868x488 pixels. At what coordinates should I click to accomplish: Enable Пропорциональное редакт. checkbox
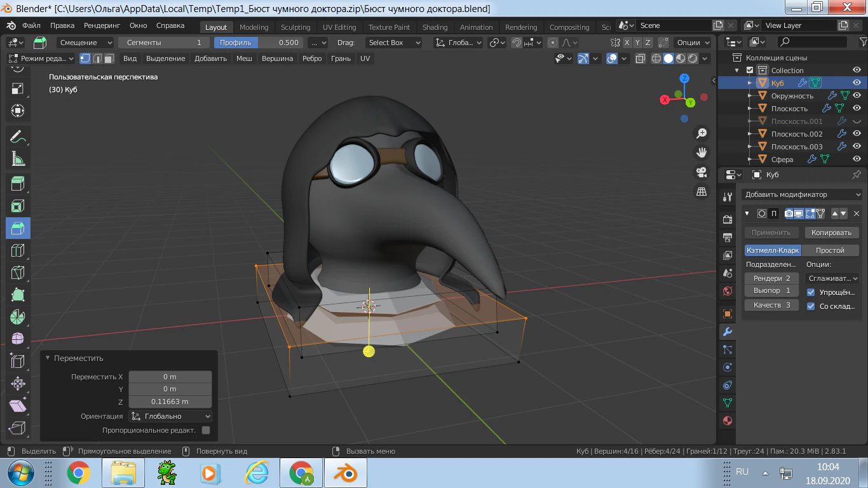click(206, 430)
